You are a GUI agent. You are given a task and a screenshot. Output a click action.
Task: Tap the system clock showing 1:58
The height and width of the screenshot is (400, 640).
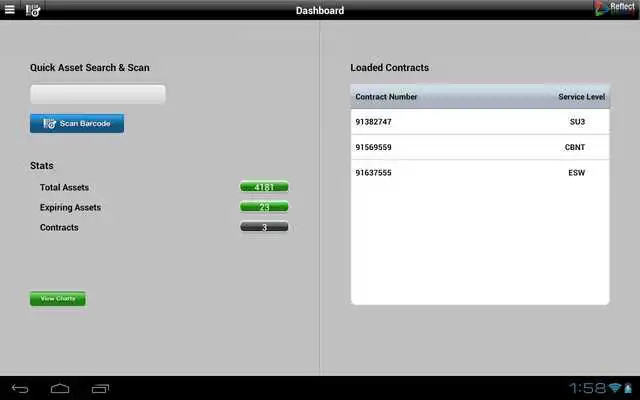(x=586, y=388)
